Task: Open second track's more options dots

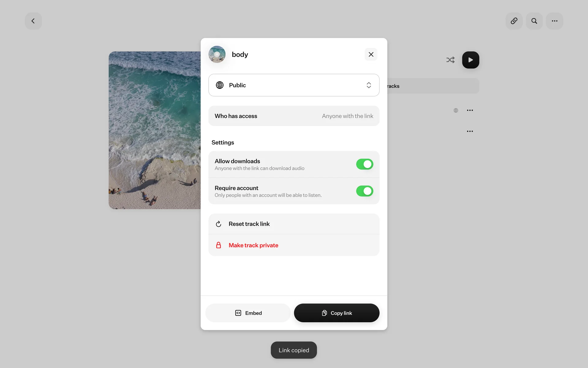Action: click(470, 131)
